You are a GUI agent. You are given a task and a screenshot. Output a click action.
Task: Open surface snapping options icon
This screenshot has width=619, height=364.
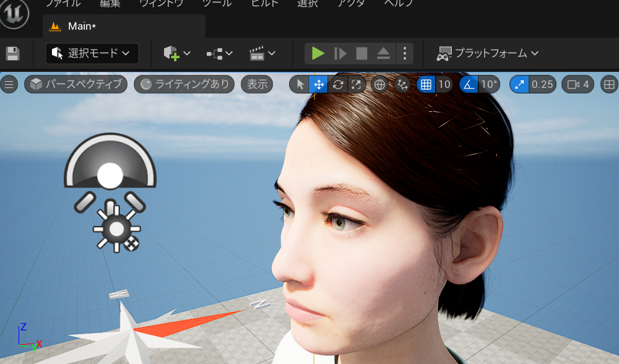tap(402, 84)
